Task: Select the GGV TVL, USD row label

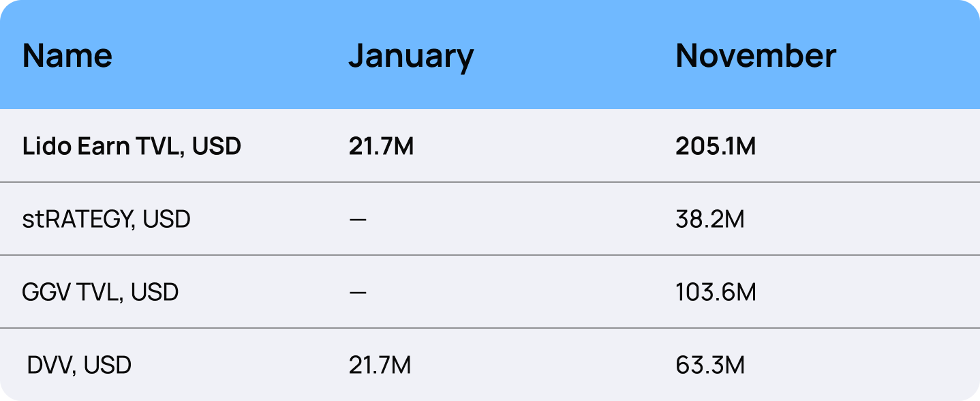Action: [x=100, y=293]
